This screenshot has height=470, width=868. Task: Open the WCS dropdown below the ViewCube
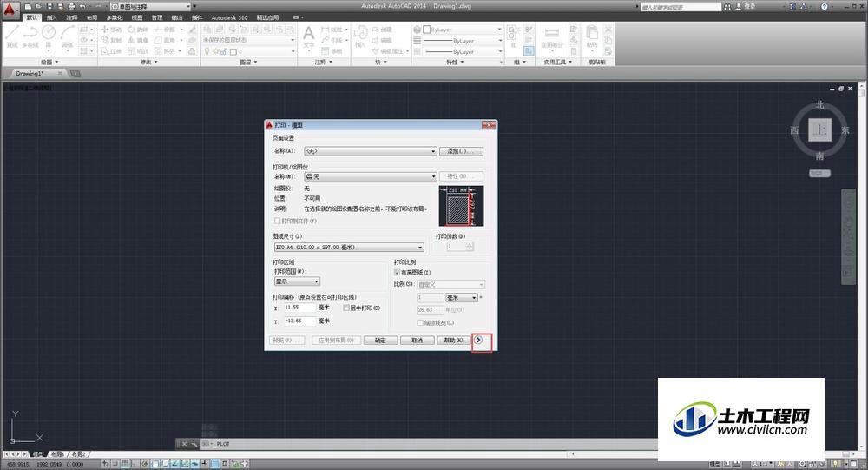pos(820,174)
